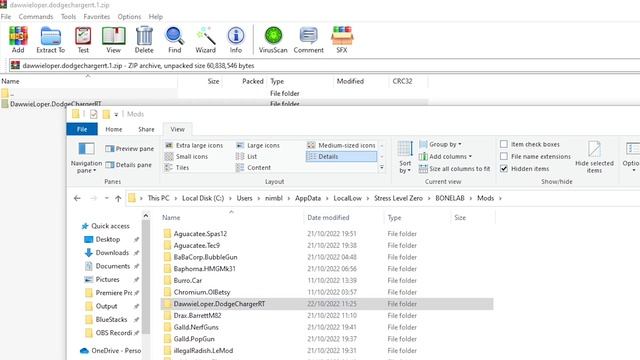The width and height of the screenshot is (640, 360).
Task: Open WinRAR Tools menu
Action: [x=68, y=17]
